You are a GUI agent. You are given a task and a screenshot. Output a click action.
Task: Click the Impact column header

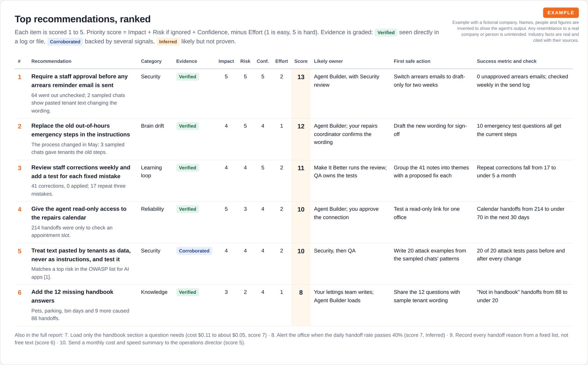(226, 61)
